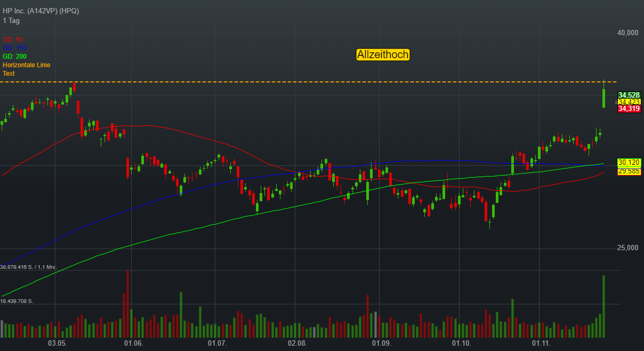Select the "1 Tag" timeframe label
The height and width of the screenshot is (351, 644).
11,20
